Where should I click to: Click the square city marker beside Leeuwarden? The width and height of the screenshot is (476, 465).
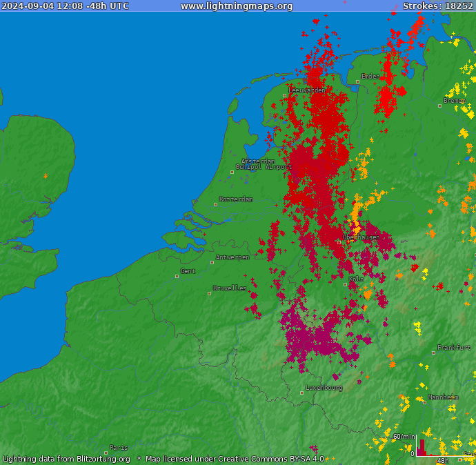(284, 96)
